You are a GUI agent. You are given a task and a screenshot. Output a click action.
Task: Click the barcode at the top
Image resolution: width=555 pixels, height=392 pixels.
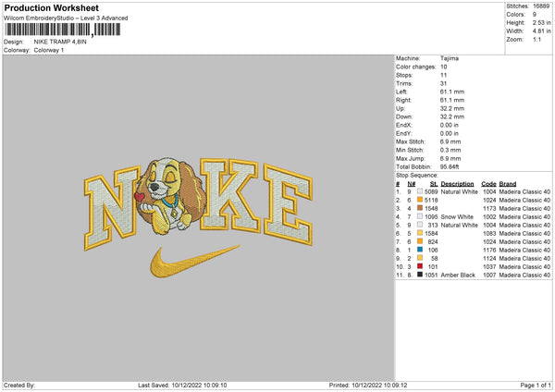[x=62, y=30]
